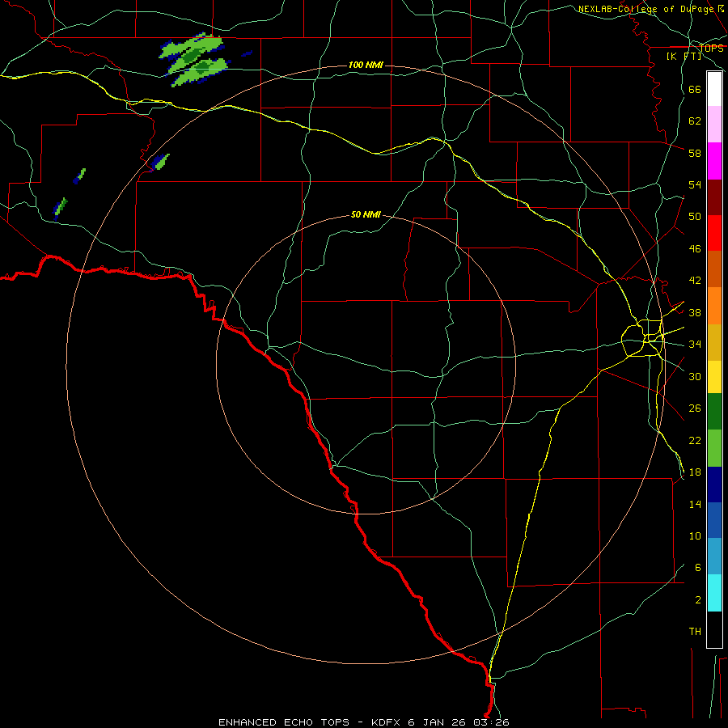This screenshot has height=728, width=728.
Task: Click the "46" legend value
Action: click(x=695, y=249)
